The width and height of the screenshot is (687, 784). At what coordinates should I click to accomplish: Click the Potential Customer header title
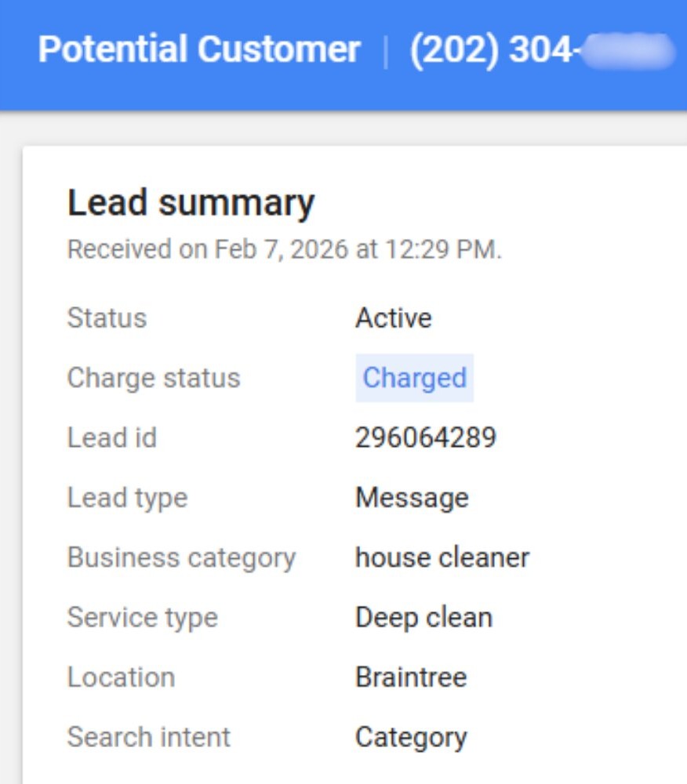(x=199, y=50)
